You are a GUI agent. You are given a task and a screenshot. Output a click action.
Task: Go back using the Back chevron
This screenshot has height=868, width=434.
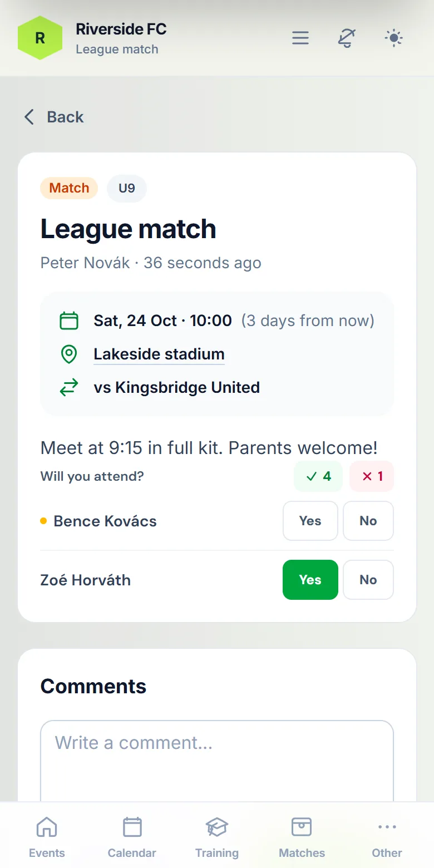(53, 117)
